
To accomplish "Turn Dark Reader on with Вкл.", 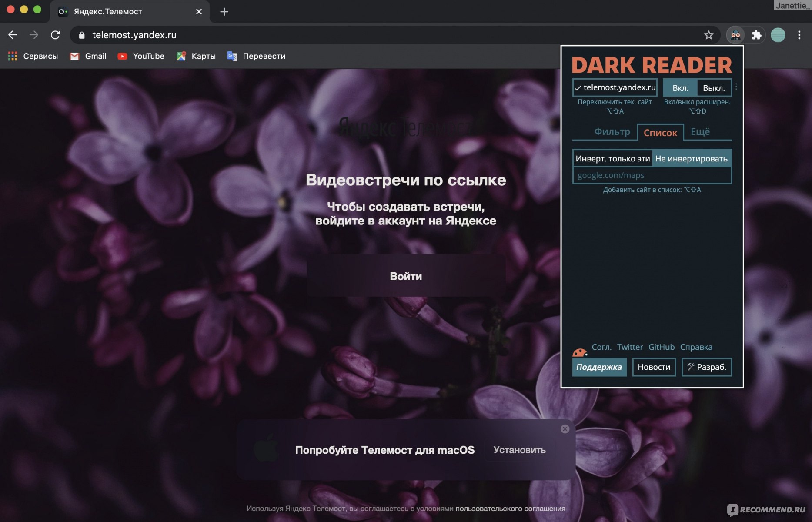I will tap(680, 88).
